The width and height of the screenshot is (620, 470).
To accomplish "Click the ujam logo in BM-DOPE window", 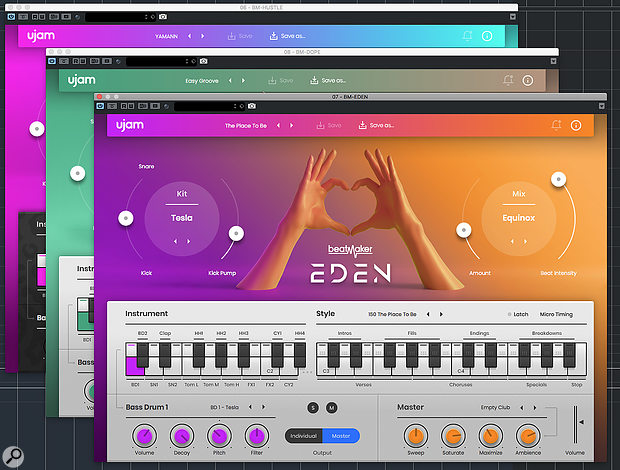I will (x=81, y=80).
